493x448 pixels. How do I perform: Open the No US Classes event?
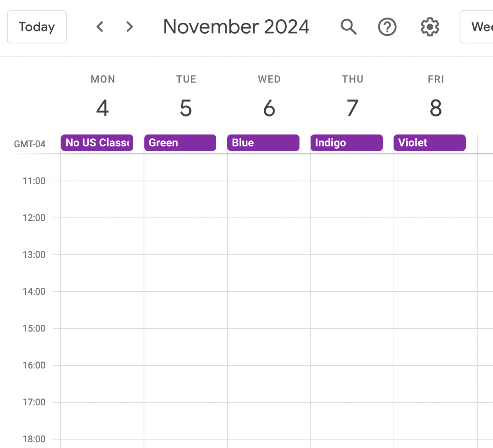pos(97,143)
